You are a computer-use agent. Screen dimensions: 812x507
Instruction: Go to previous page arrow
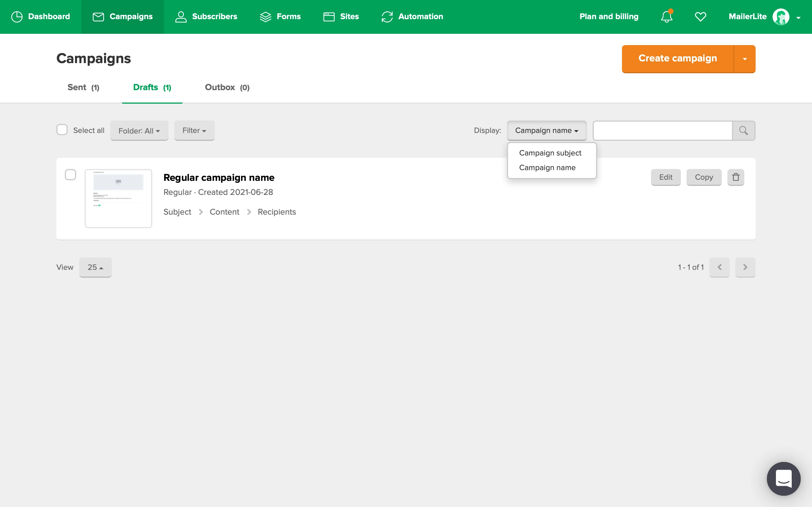tap(719, 267)
